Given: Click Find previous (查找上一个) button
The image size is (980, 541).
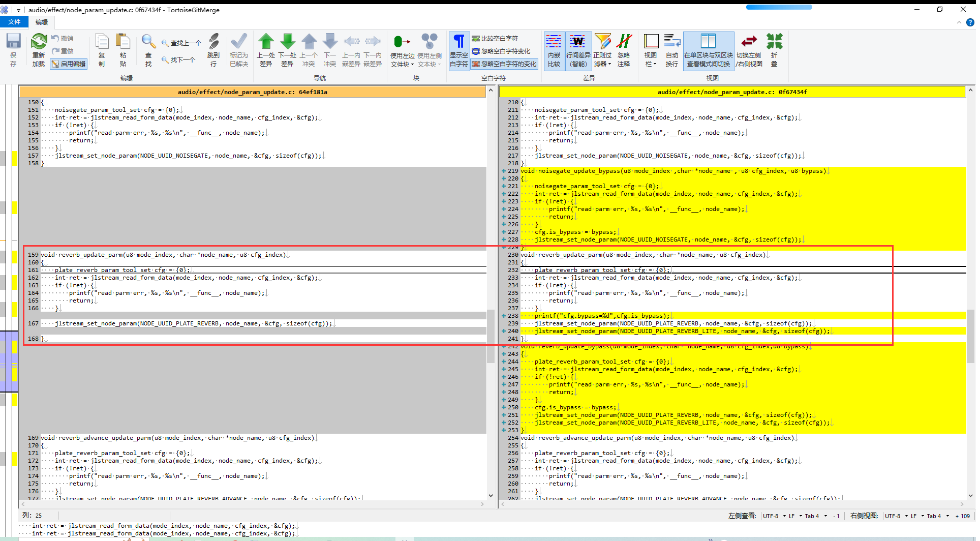Looking at the screenshot, I should click(181, 43).
